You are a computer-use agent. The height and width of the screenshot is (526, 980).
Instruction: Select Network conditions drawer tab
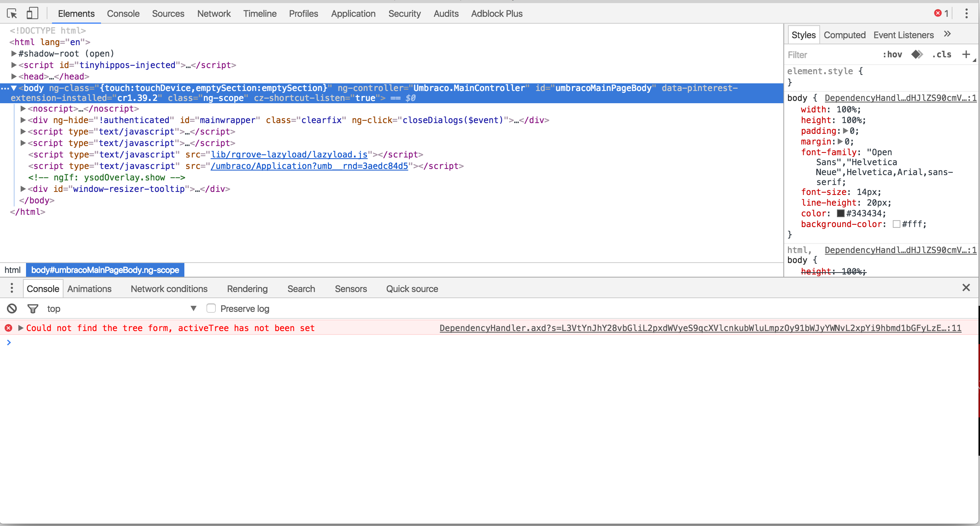click(x=169, y=289)
